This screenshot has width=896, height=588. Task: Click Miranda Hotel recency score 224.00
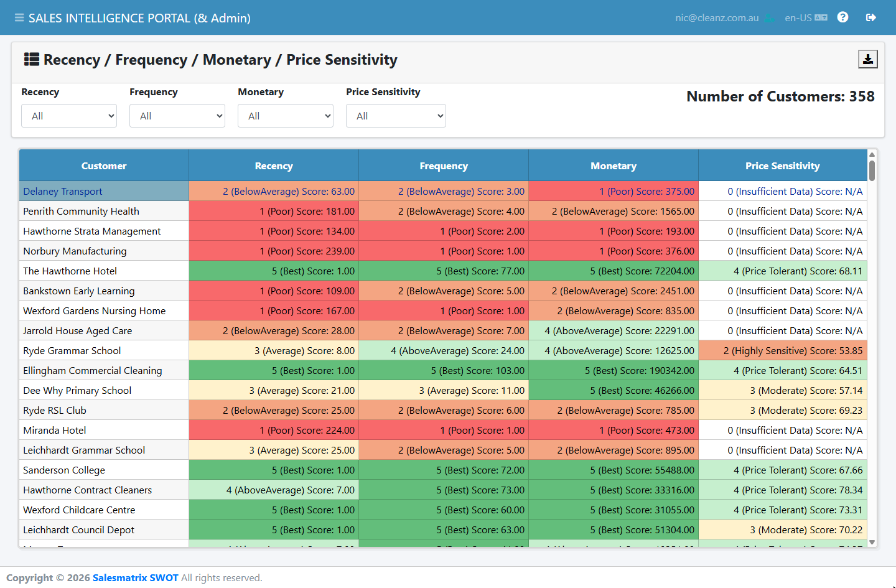(274, 430)
